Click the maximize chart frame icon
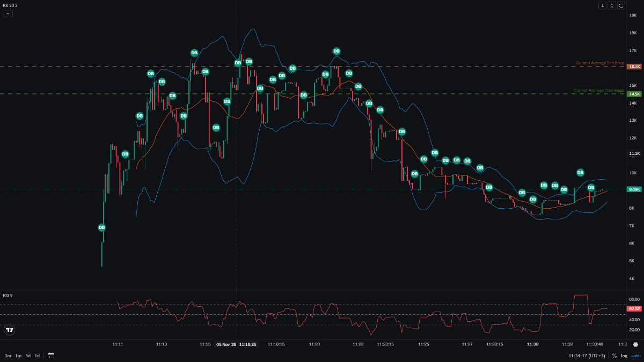644x362 pixels. (x=621, y=5)
